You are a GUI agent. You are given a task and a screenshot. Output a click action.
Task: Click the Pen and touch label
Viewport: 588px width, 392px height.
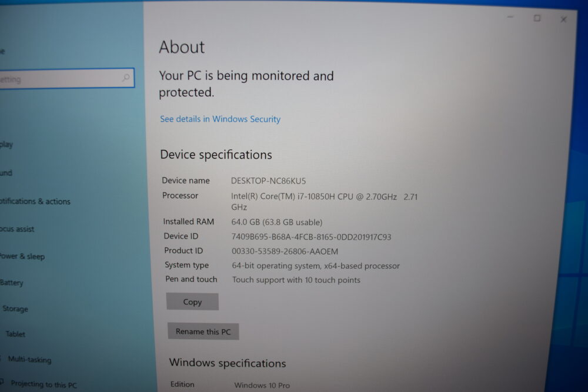[x=191, y=279]
